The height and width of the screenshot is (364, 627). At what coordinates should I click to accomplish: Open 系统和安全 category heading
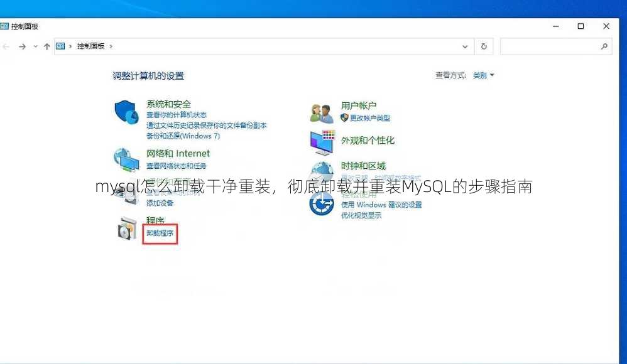169,104
